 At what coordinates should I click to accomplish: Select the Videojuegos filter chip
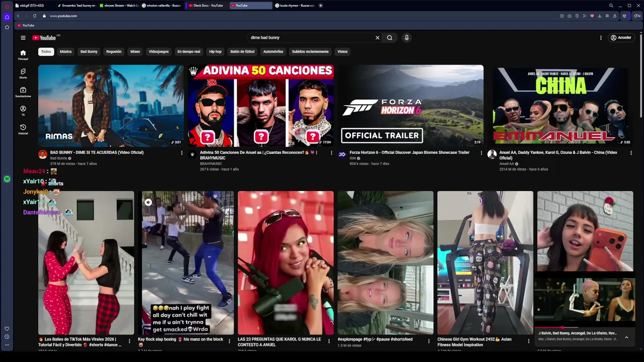[x=158, y=51]
